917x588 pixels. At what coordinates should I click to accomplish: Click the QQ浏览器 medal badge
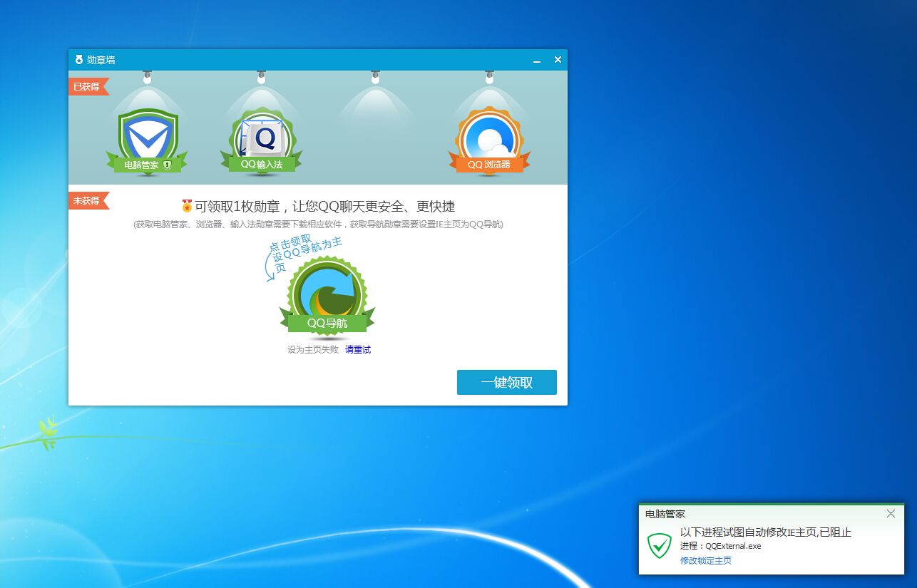point(489,140)
